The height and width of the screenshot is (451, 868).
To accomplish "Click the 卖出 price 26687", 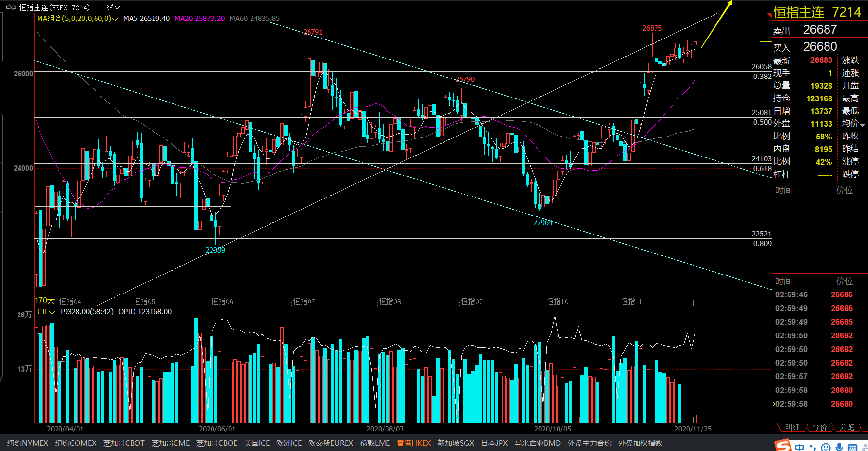I will pyautogui.click(x=820, y=30).
